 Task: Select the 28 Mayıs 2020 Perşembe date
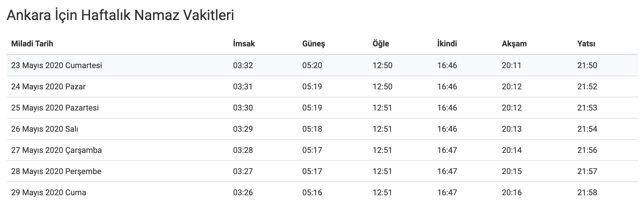(56, 171)
